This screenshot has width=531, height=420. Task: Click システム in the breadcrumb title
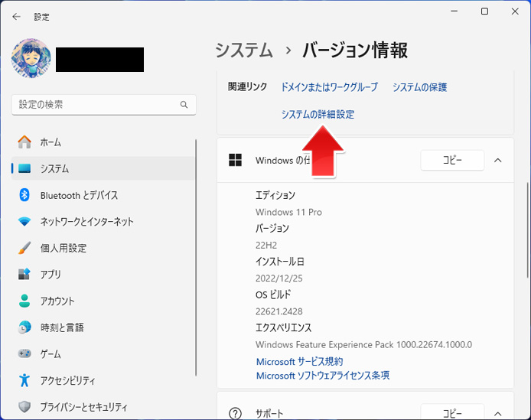pos(244,50)
